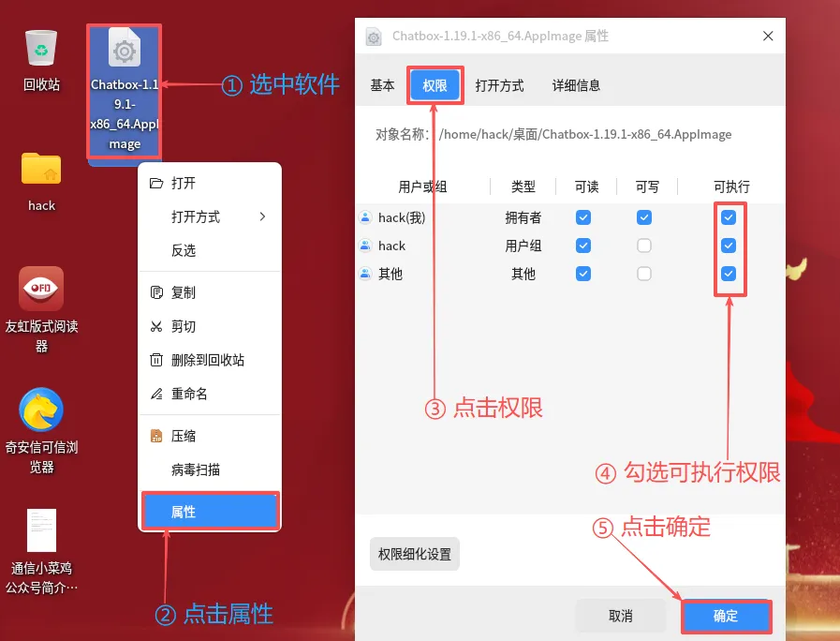Choose 重命名 in the context menu
The height and width of the screenshot is (641, 840).
[x=210, y=394]
